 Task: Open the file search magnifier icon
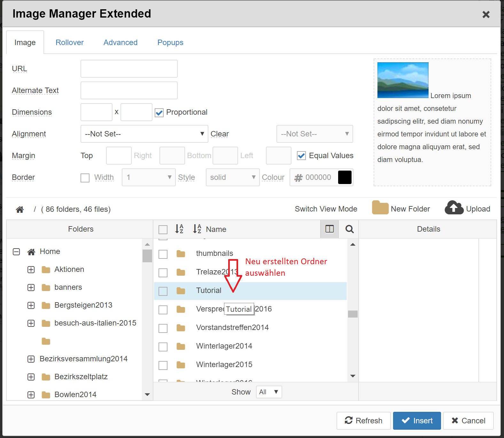349,229
